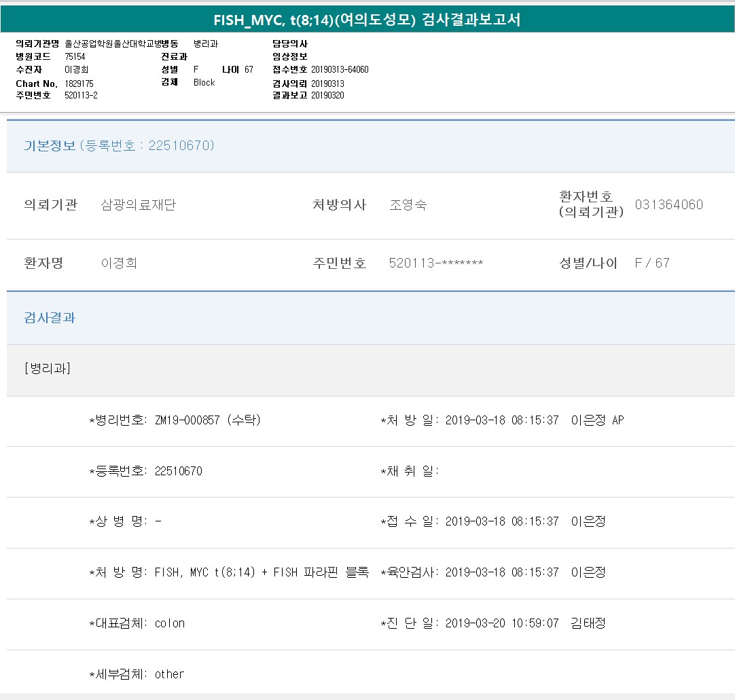
Task: Click the [병리과] department row
Action: (48, 369)
